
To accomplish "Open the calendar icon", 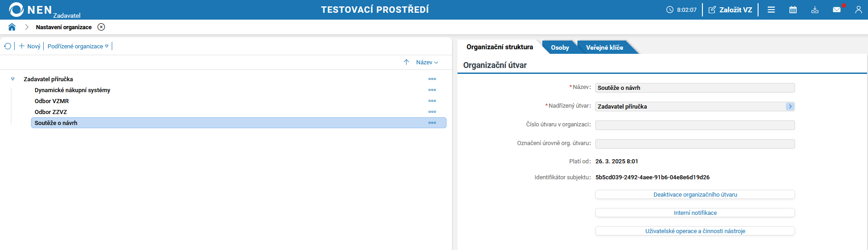I will coord(793,10).
